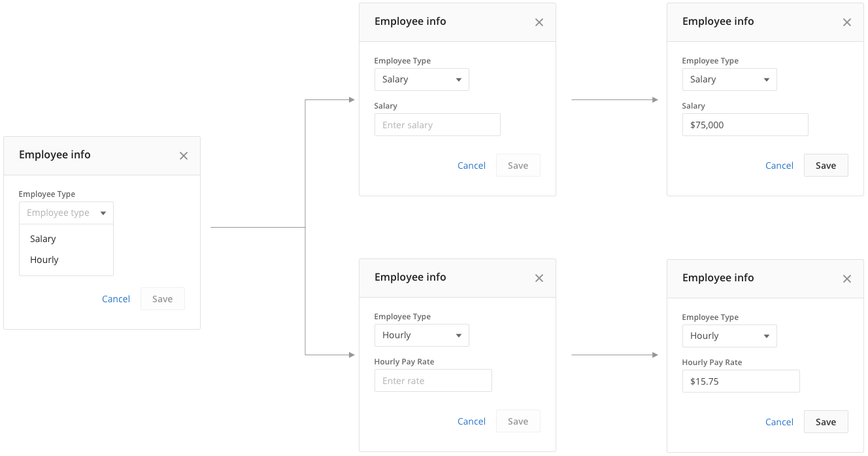Image resolution: width=868 pixels, height=456 pixels.
Task: Open Salary dropdown above the empty salary field
Action: click(x=422, y=79)
